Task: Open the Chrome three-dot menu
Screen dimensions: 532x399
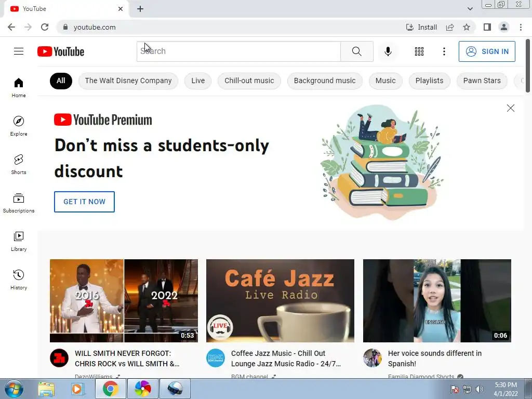Action: coord(521,27)
